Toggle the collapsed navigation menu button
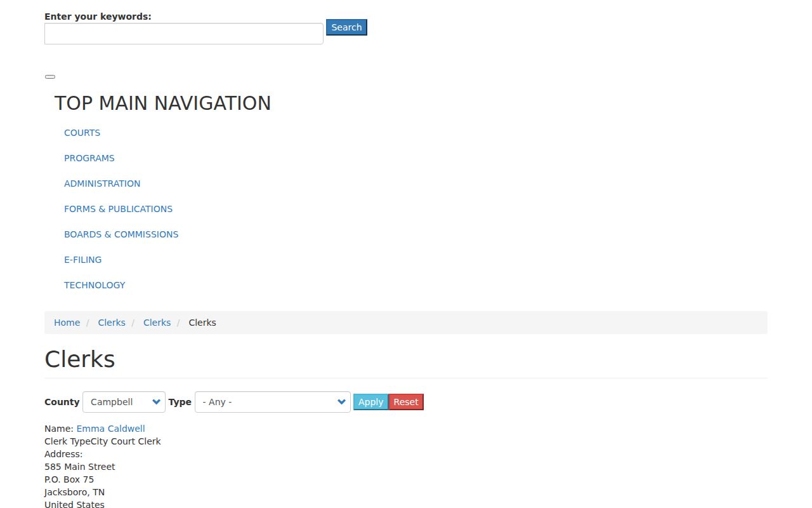This screenshot has height=508, width=812. [x=50, y=77]
